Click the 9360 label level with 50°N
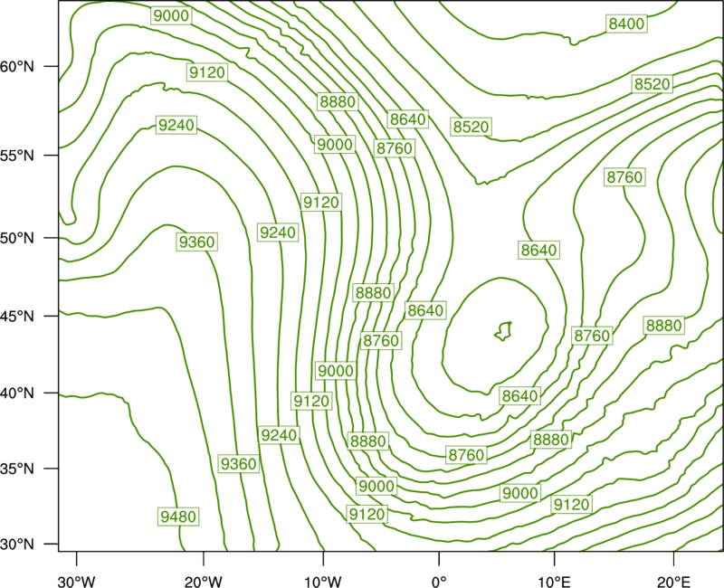This screenshot has width=724, height=588. coord(196,242)
